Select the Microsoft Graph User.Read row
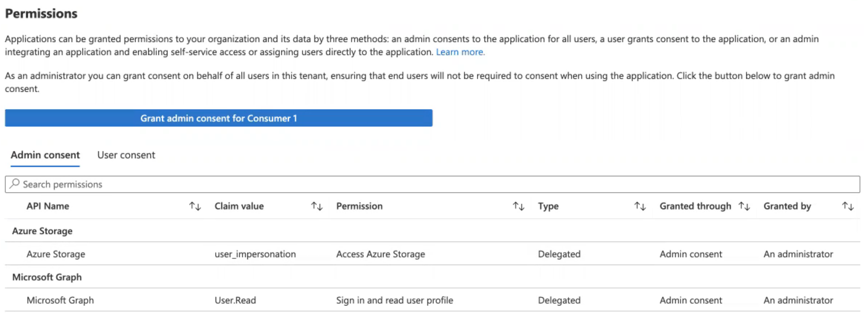The width and height of the screenshot is (868, 318). (60, 300)
